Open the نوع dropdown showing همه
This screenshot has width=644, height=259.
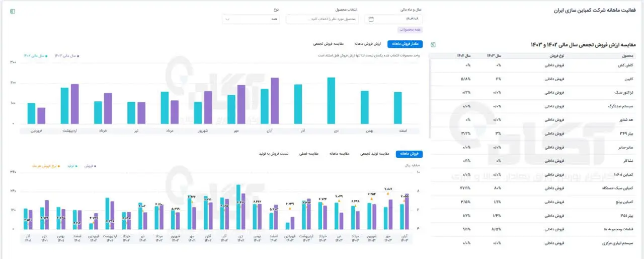251,19
